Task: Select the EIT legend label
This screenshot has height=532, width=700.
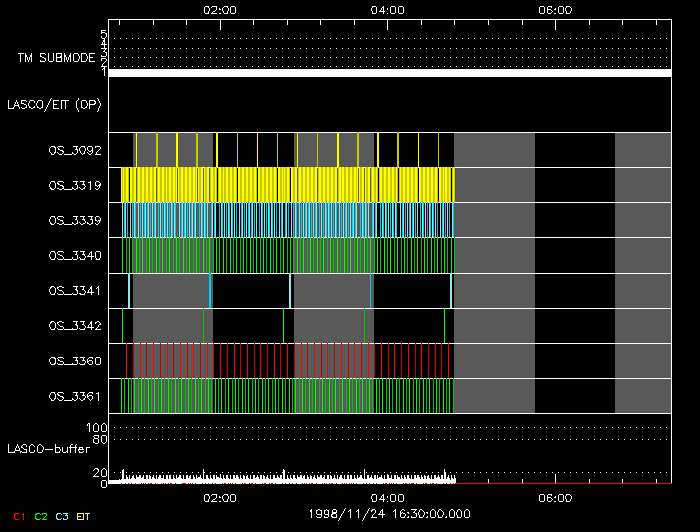Action: click(83, 516)
